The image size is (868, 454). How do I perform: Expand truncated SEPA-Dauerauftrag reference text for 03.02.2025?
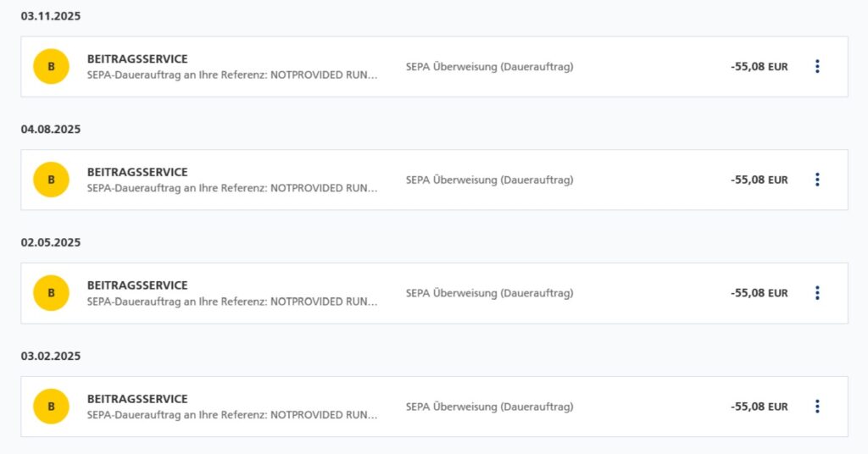pyautogui.click(x=231, y=415)
